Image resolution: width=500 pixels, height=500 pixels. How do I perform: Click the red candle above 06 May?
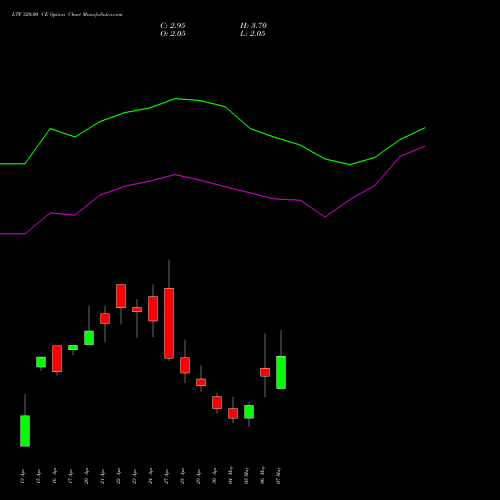[265, 372]
